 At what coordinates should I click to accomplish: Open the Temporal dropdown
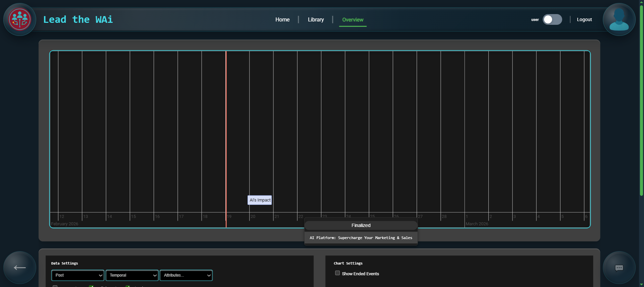click(132, 275)
